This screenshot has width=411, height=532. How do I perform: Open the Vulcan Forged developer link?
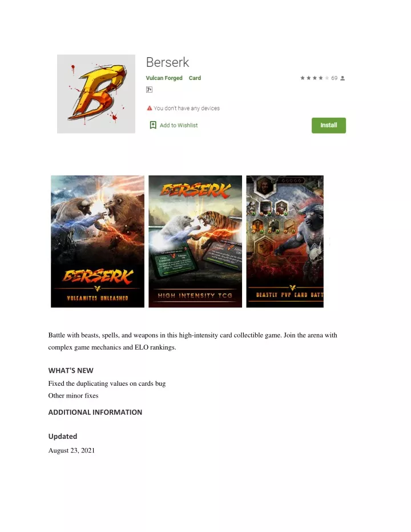[x=164, y=78]
